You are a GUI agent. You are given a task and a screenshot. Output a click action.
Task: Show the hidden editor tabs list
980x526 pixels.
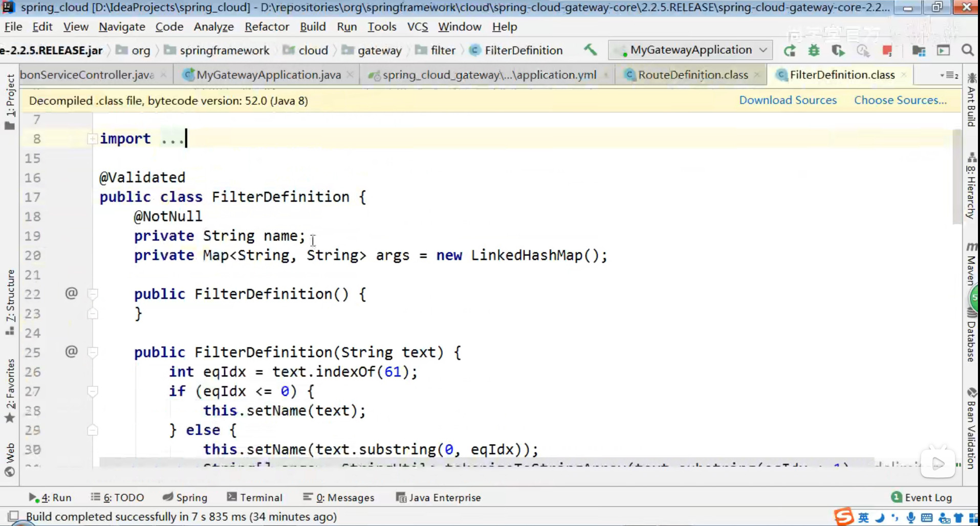coord(949,75)
